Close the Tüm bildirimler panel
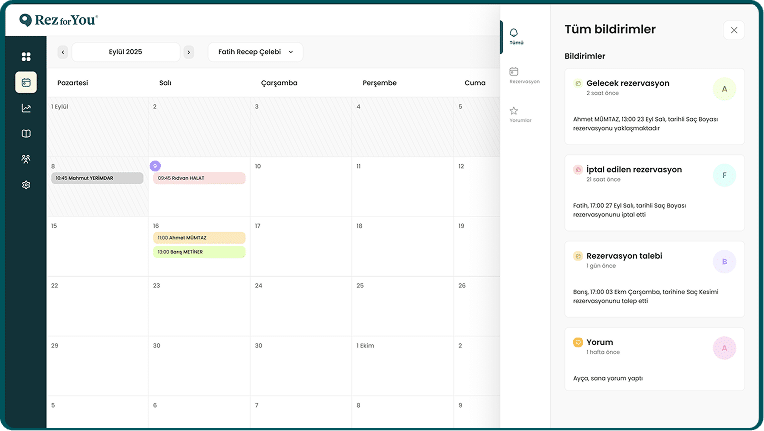 click(734, 30)
